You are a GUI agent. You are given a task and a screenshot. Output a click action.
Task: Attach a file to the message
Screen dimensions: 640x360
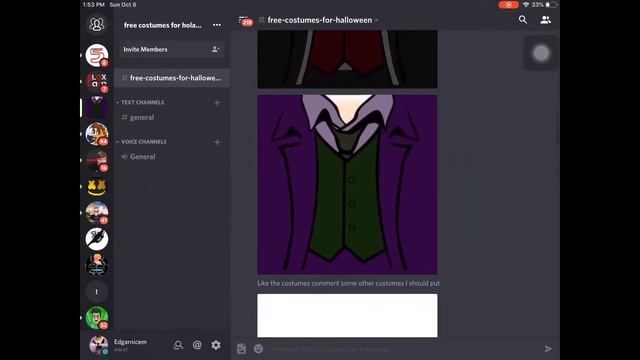[x=241, y=349]
